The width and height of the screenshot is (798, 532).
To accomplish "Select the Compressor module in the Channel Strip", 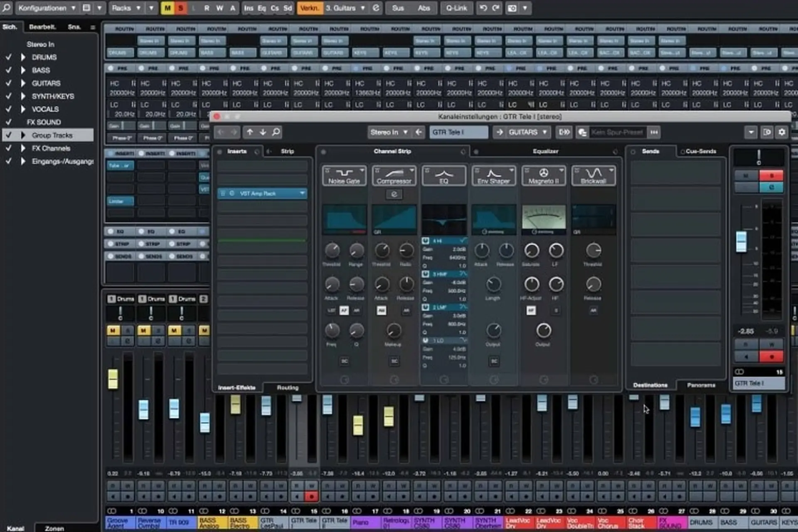I will [x=393, y=175].
